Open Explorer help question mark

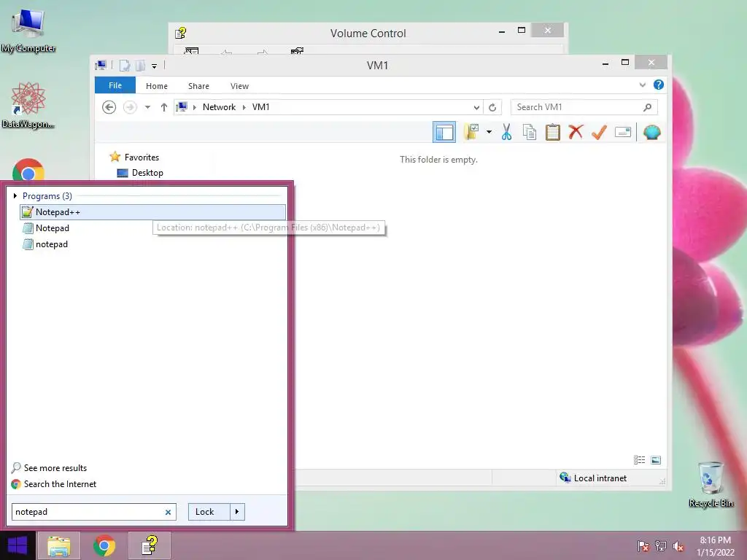(x=659, y=85)
